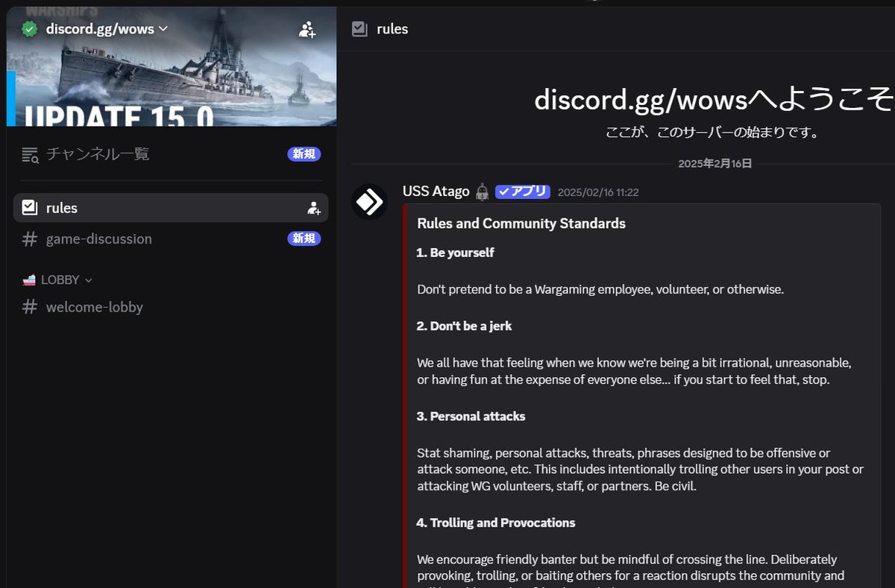895x588 pixels.
Task: Click the アプリ badge next to USS Atago
Action: [x=522, y=191]
